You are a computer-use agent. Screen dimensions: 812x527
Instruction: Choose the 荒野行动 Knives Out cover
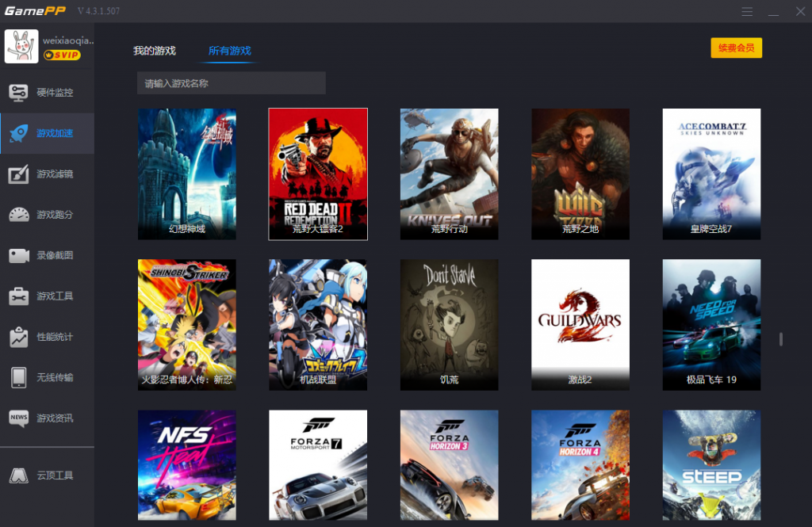[449, 174]
